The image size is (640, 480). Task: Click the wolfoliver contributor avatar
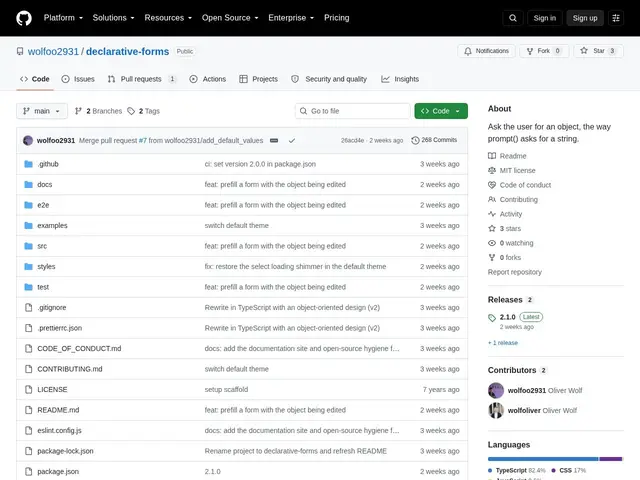pos(496,410)
